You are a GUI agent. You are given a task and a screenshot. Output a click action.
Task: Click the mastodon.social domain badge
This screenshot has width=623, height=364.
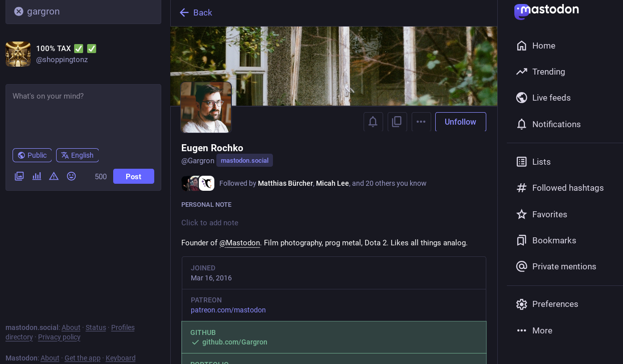coord(244,161)
